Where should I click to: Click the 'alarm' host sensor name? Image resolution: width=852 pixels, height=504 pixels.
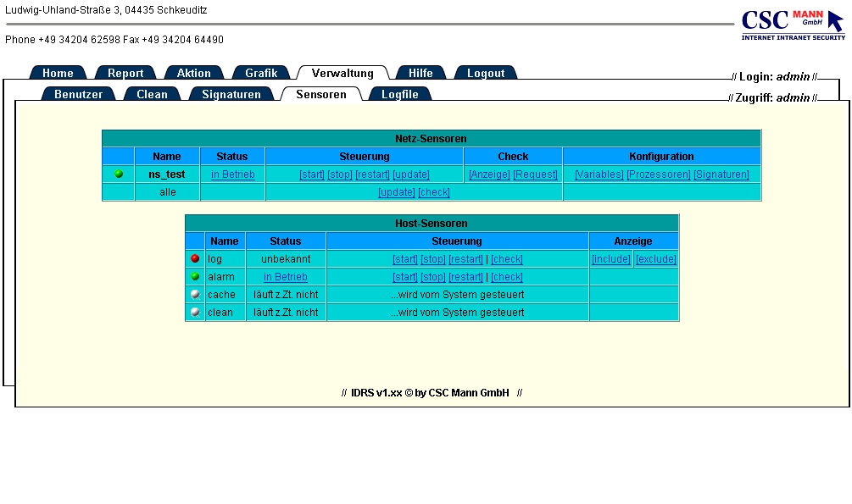(x=221, y=277)
